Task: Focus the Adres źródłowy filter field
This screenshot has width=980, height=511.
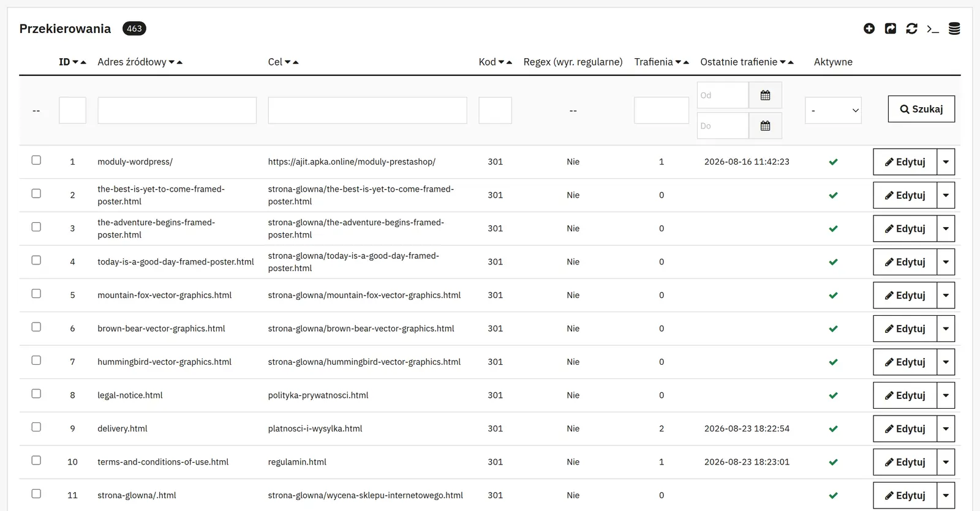Action: point(177,111)
